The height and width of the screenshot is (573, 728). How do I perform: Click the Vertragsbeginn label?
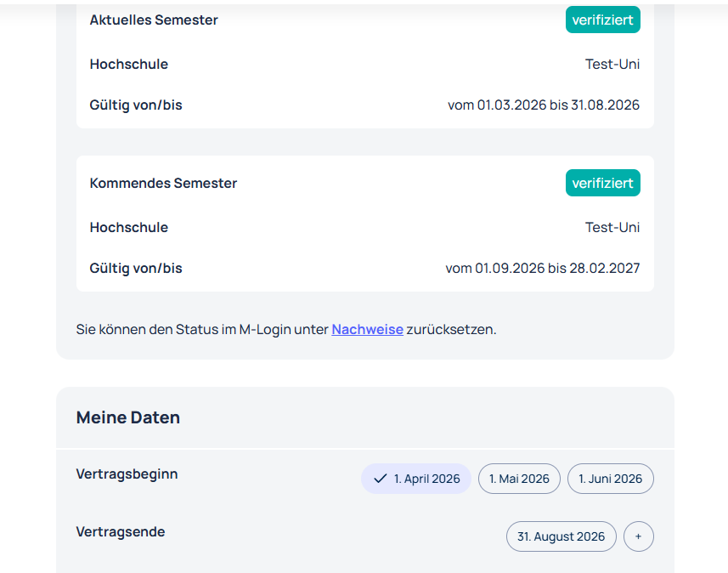[127, 474]
